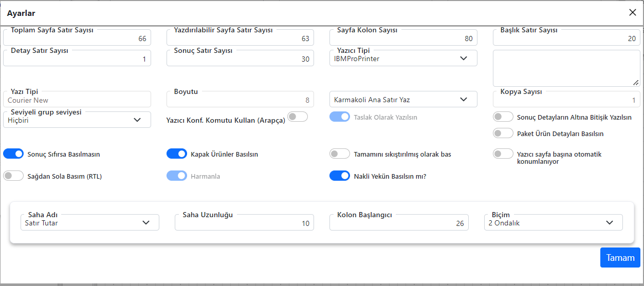This screenshot has width=644, height=286.
Task: Enable Tamamını sıkıştırılmış olarak bas switch
Action: (x=340, y=154)
